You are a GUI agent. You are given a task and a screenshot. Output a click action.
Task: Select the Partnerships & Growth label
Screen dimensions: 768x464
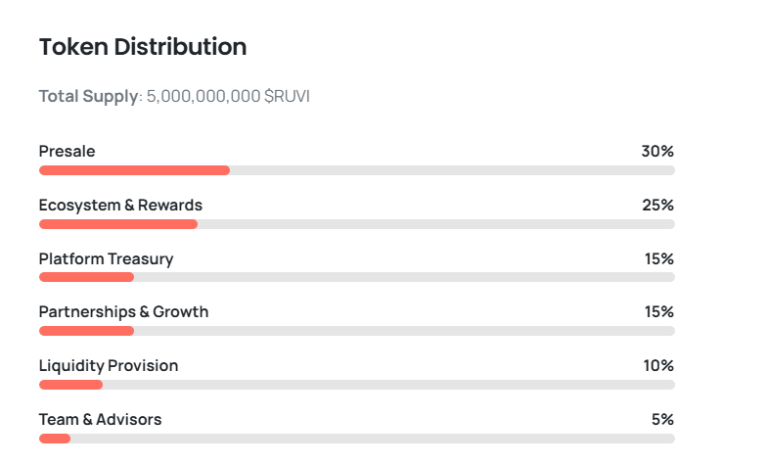click(124, 312)
